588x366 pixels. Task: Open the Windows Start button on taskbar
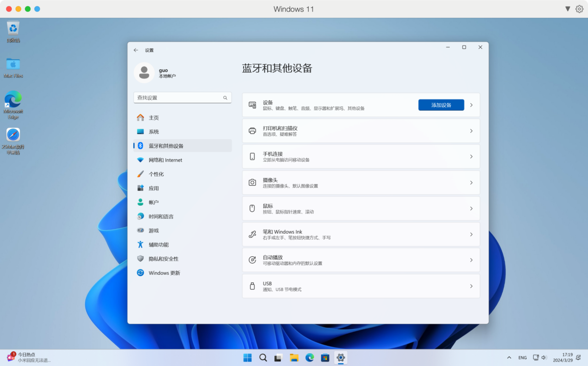point(247,358)
